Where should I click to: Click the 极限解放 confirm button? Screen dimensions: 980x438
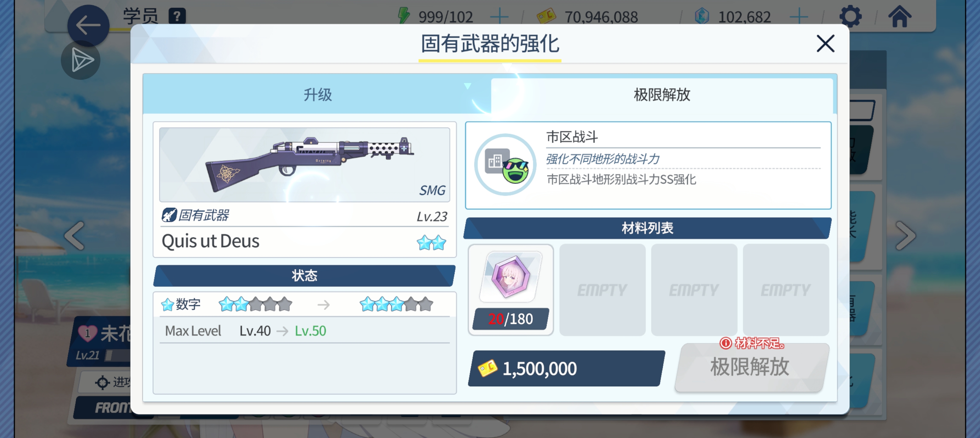pyautogui.click(x=750, y=367)
